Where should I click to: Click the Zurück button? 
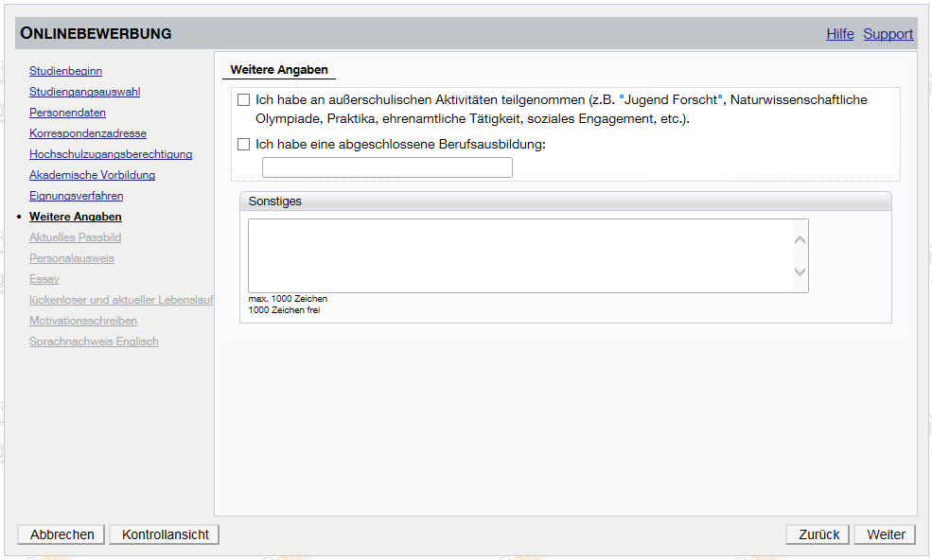point(818,534)
